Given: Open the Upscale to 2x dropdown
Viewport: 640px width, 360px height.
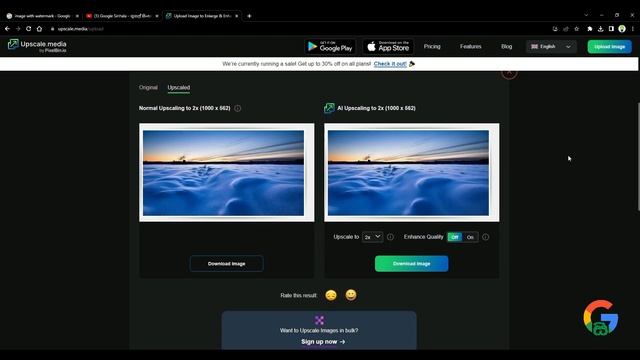Looking at the screenshot, I should point(372,237).
